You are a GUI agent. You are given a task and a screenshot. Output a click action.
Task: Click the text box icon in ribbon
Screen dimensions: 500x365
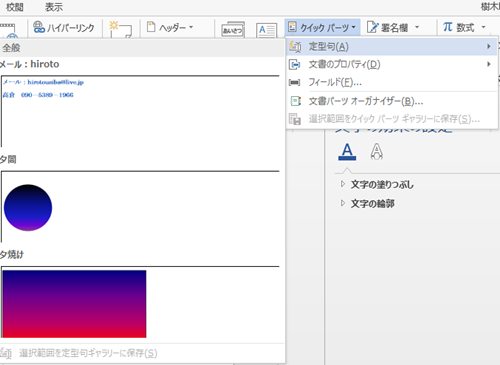click(267, 30)
